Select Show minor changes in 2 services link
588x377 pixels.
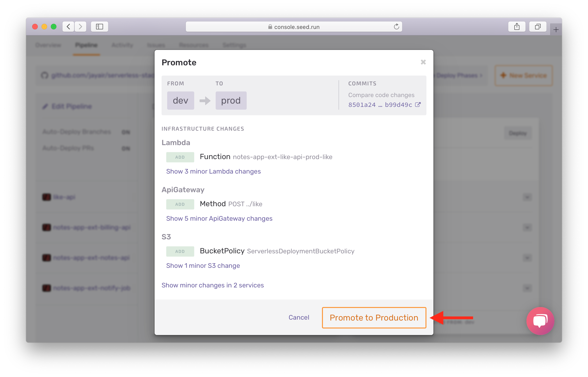213,285
